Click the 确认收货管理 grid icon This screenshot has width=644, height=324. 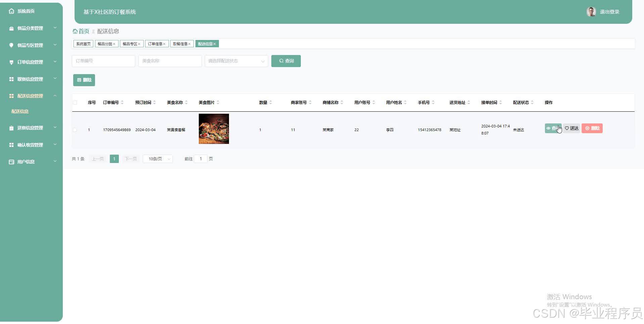pos(11,145)
